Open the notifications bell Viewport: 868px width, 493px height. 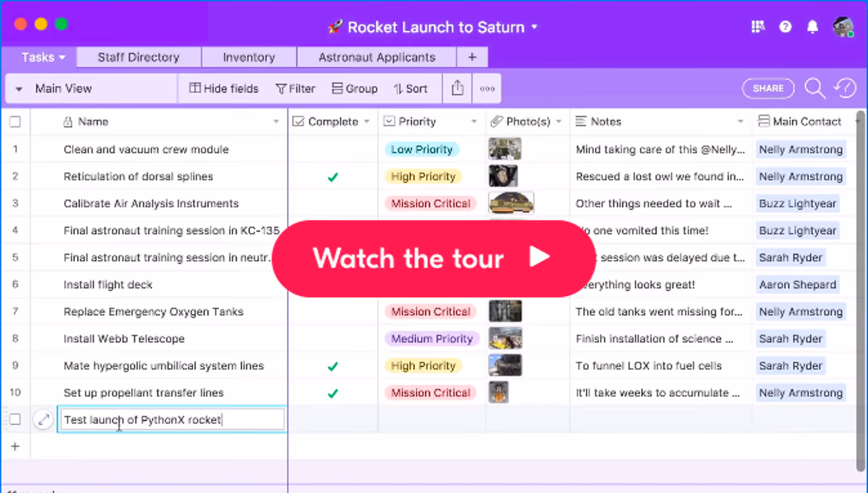click(x=813, y=27)
